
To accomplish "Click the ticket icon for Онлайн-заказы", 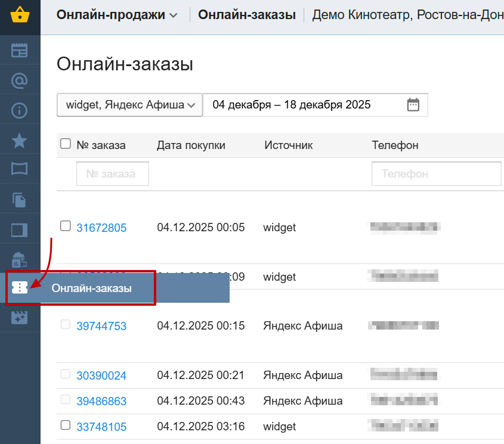I will pyautogui.click(x=20, y=288).
